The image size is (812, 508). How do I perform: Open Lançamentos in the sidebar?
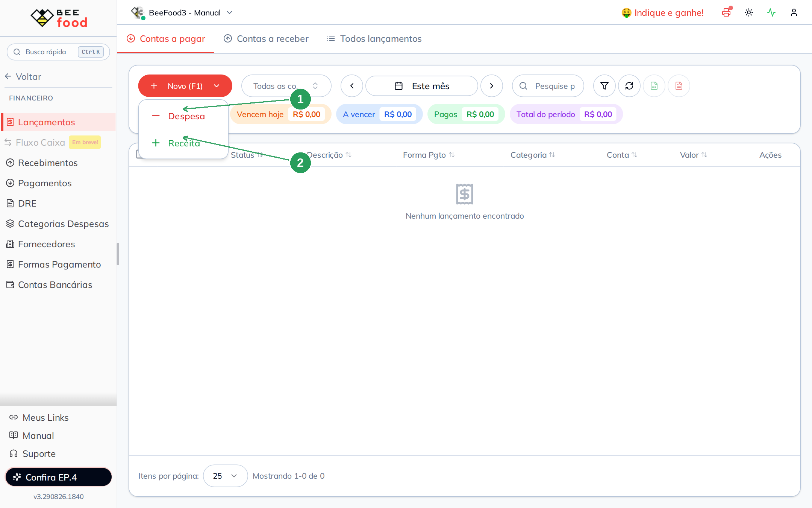58,122
